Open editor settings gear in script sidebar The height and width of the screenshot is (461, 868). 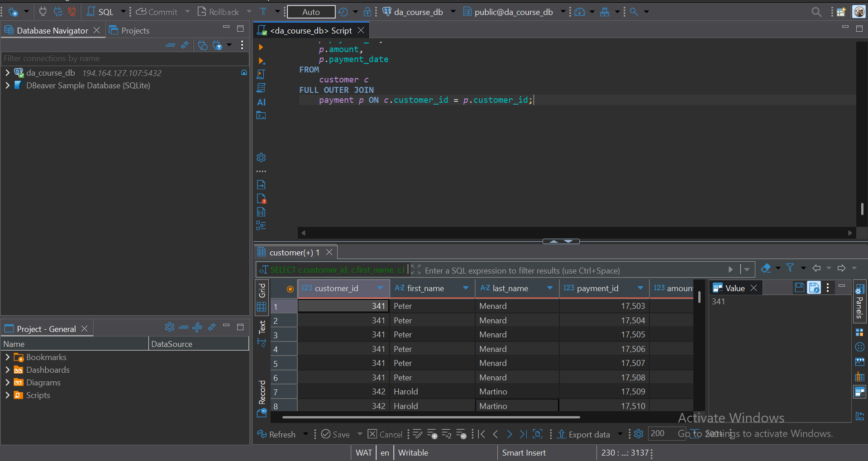(x=261, y=158)
